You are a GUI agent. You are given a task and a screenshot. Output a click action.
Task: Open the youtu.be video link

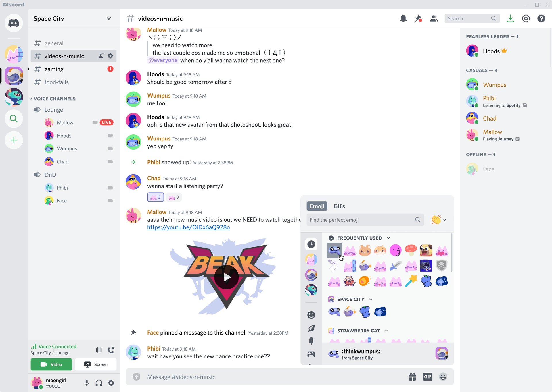[x=188, y=227]
